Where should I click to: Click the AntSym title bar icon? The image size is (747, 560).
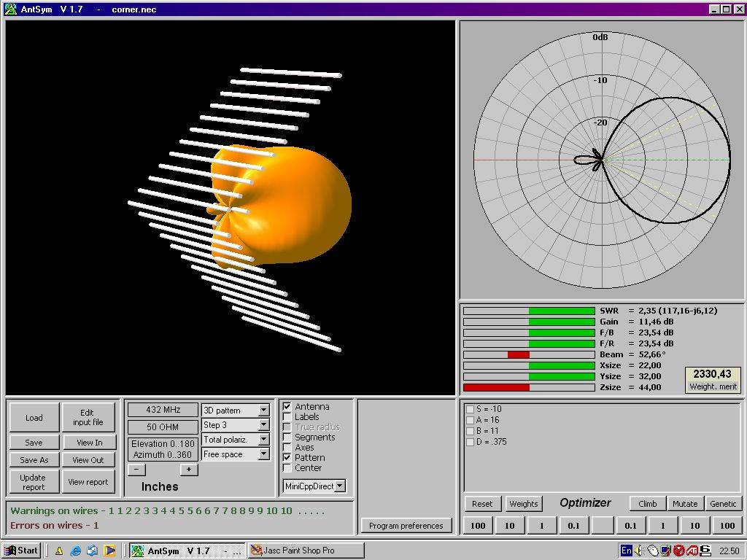tap(10, 9)
